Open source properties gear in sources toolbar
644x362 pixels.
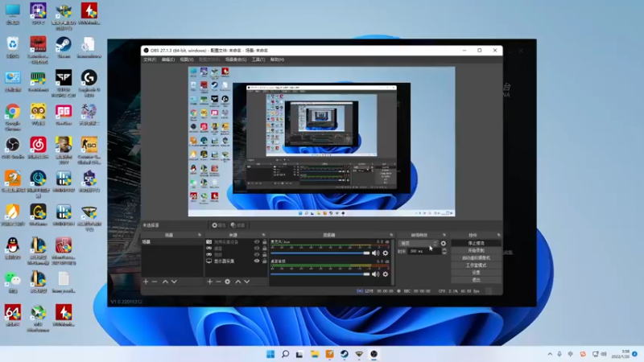228,282
